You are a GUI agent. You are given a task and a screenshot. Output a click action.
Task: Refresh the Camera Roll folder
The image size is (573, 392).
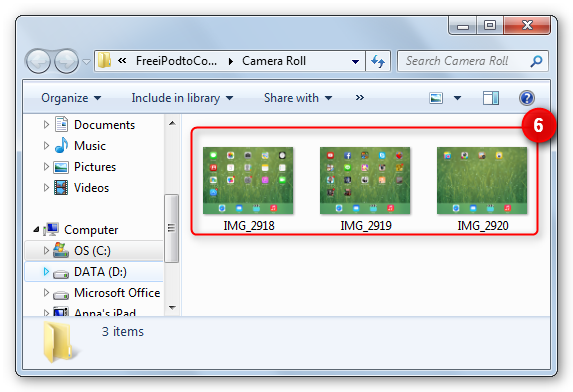[x=378, y=61]
